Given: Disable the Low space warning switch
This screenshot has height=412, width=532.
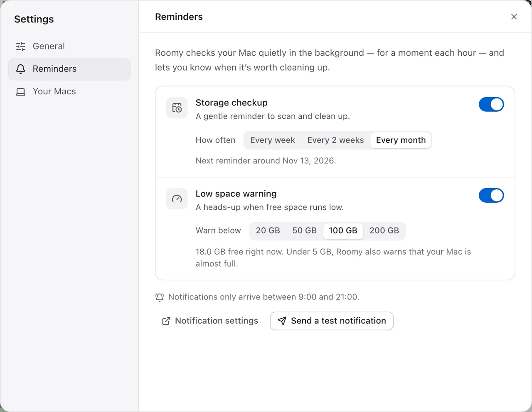Looking at the screenshot, I should [491, 196].
